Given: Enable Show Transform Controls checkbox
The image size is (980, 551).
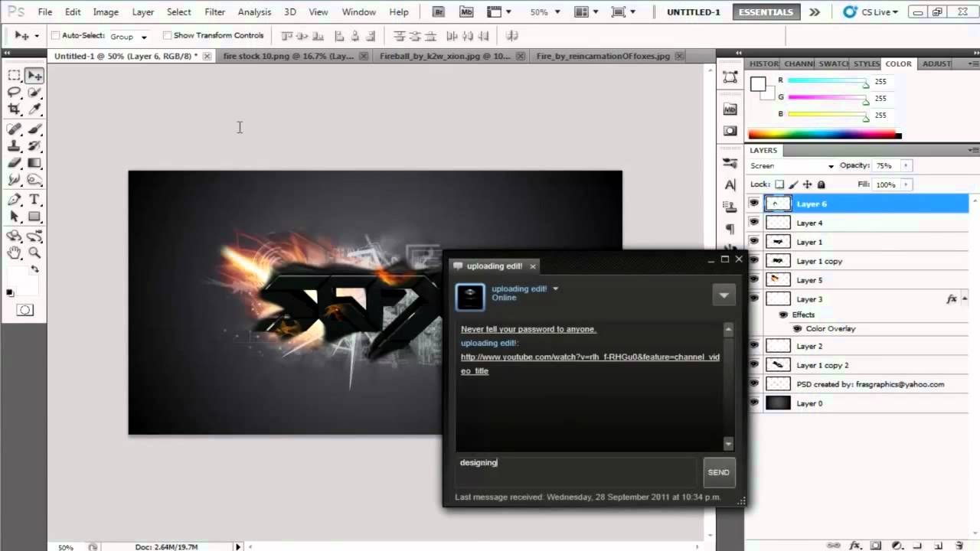Looking at the screenshot, I should 167,36.
